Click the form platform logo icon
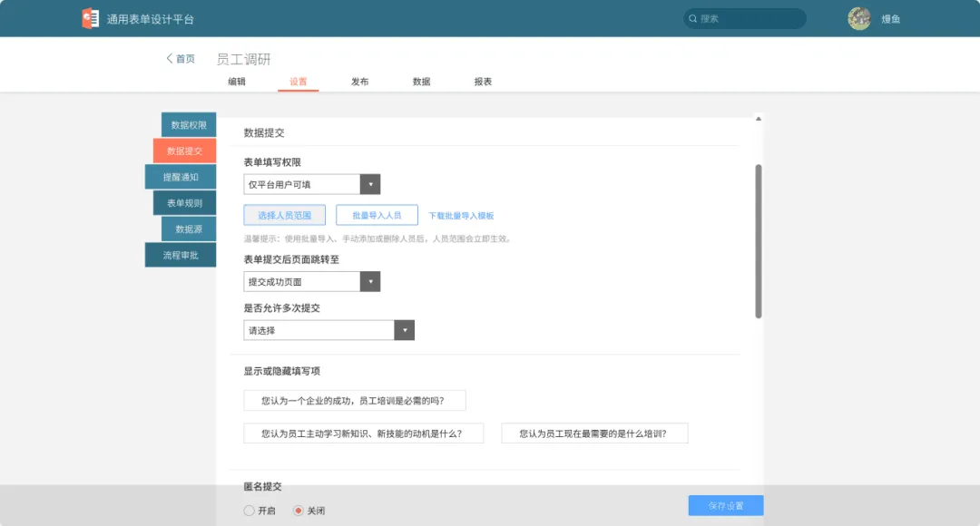This screenshot has width=980, height=526. pos(91,18)
